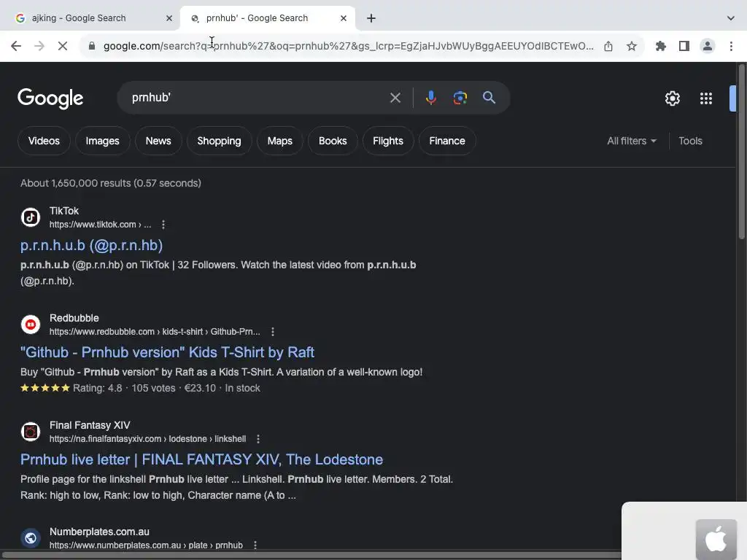Open Google quick settings gear
This screenshot has height=560, width=747.
[672, 98]
